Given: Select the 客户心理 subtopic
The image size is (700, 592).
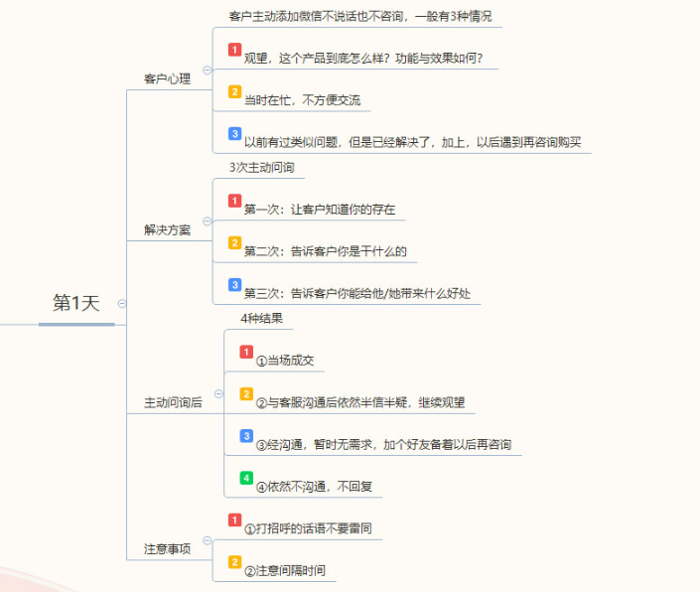Looking at the screenshot, I should (x=168, y=79).
